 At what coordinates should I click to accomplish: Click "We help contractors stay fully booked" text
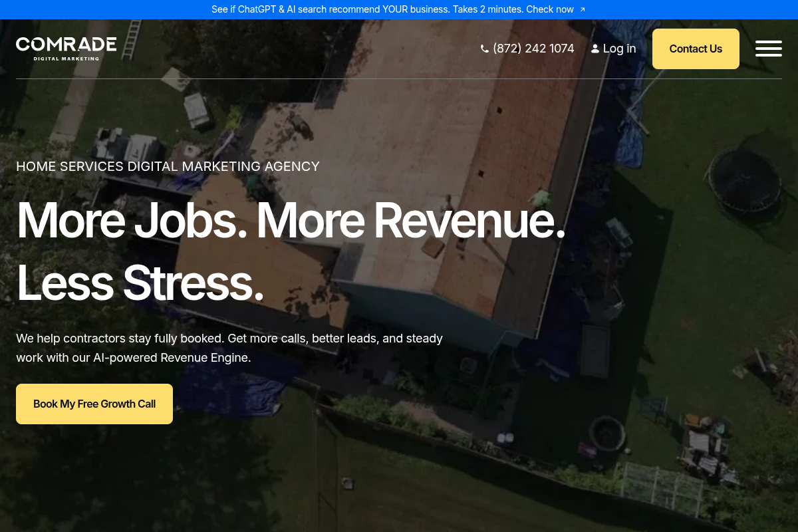click(120, 338)
